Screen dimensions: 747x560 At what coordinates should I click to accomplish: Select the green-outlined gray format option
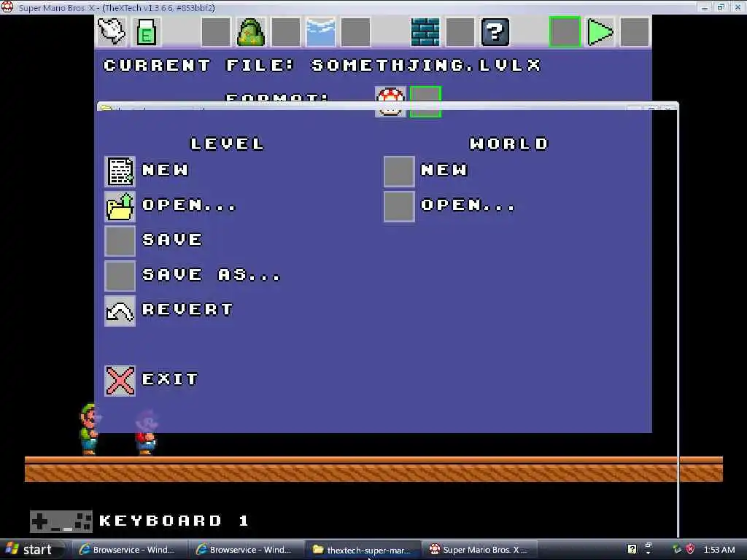[x=425, y=101]
